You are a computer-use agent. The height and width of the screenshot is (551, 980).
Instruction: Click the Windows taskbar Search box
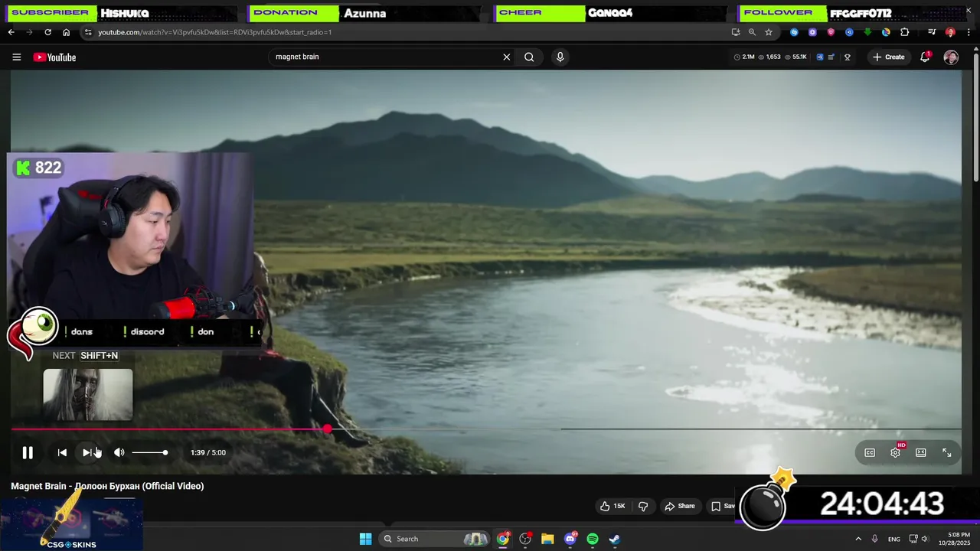(x=434, y=539)
